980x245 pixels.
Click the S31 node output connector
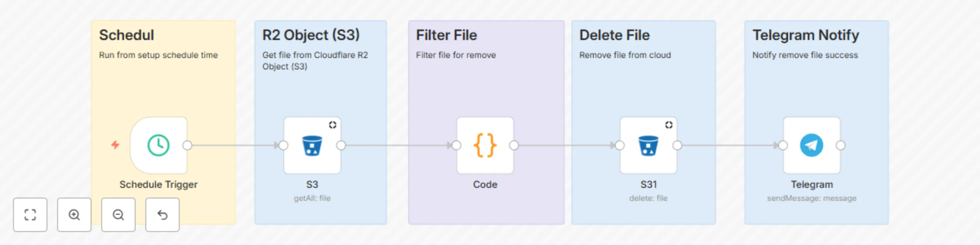pos(677,145)
